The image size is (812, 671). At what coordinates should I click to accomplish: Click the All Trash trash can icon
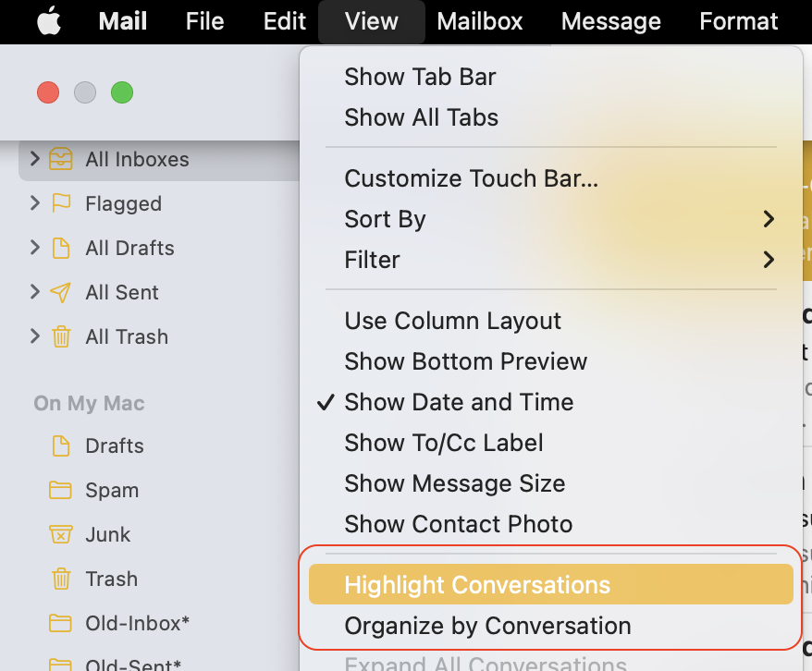61,336
